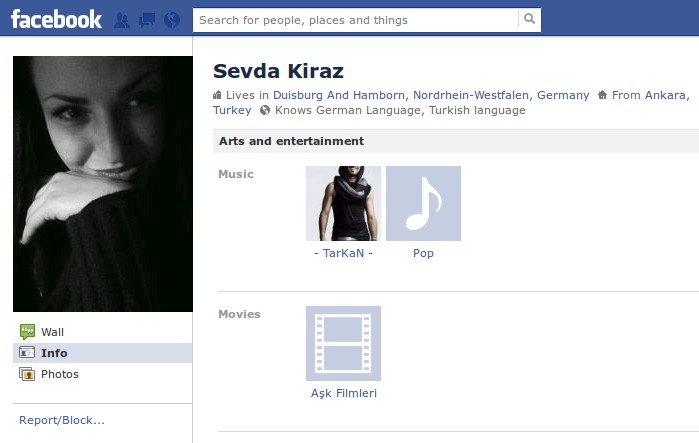Click the Wall speech bubble icon

tap(27, 332)
